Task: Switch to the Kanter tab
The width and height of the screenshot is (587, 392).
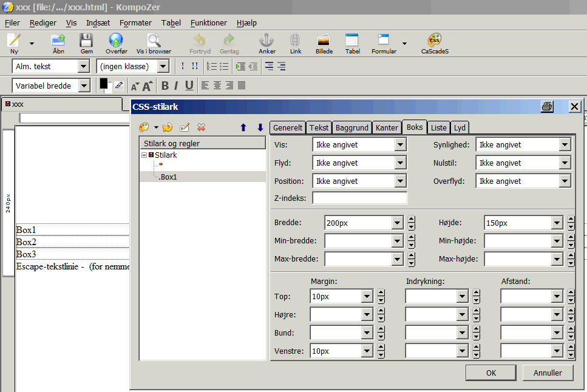Action: (387, 128)
